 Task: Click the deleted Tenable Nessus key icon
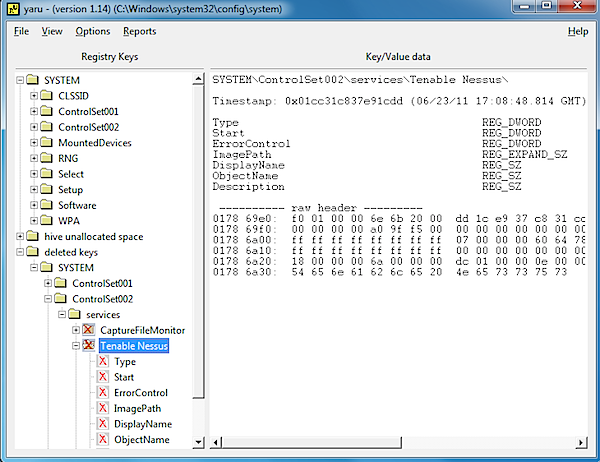pyautogui.click(x=89, y=346)
